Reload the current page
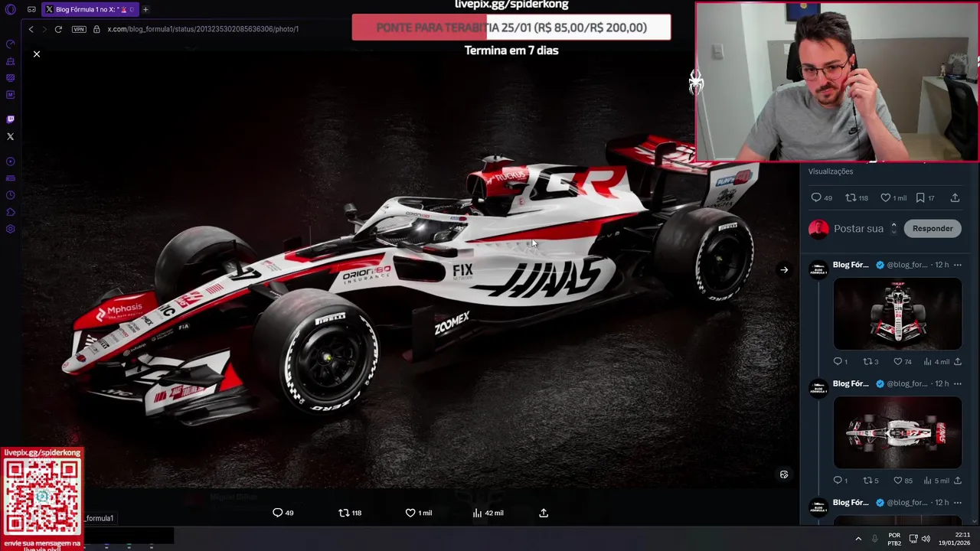Screen dimensions: 980x551 click(58, 29)
